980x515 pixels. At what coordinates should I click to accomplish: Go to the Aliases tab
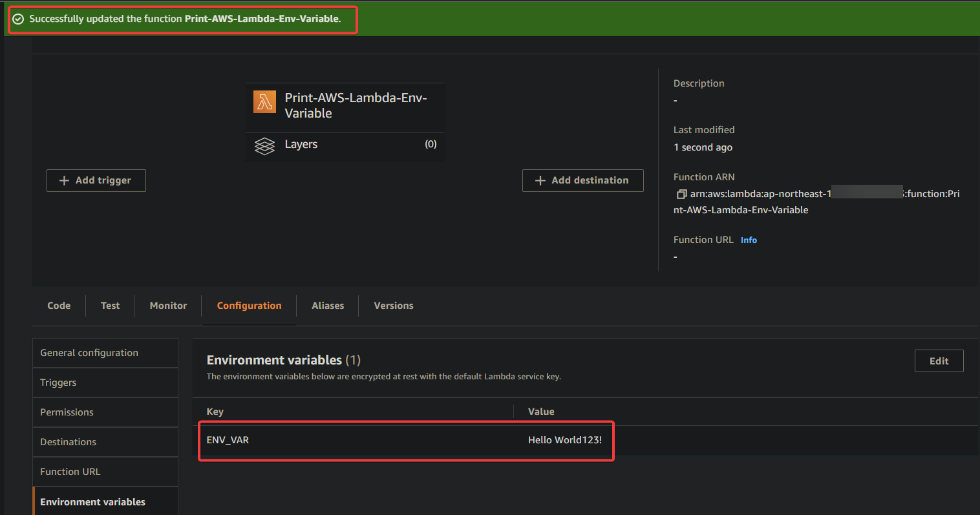tap(328, 306)
